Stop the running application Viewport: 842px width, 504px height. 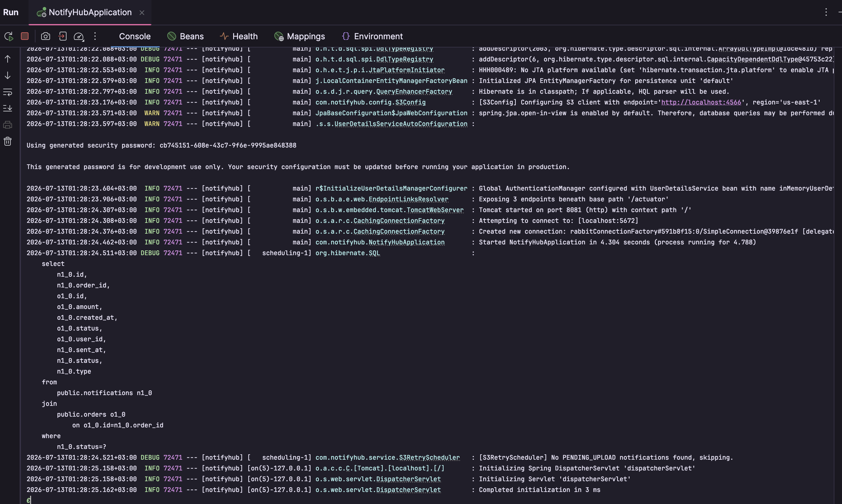tap(24, 36)
